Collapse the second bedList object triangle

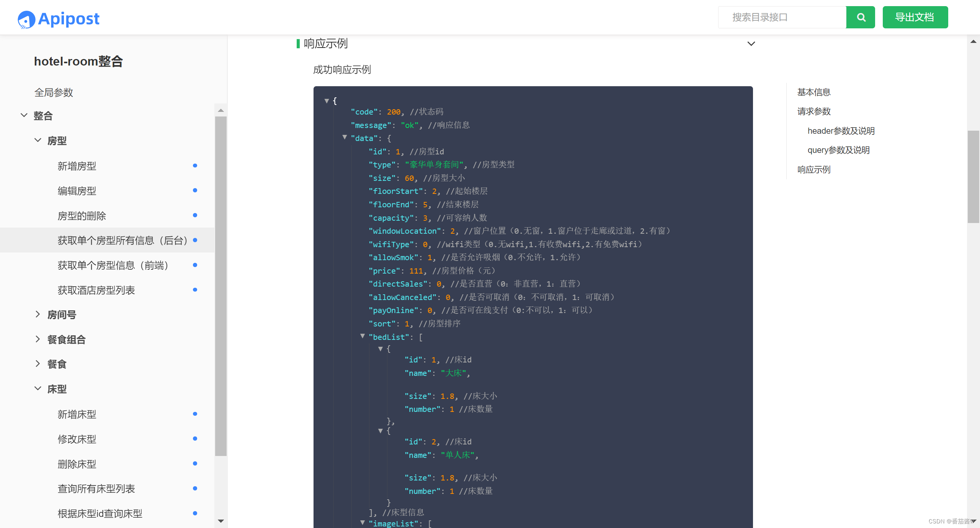(381, 431)
